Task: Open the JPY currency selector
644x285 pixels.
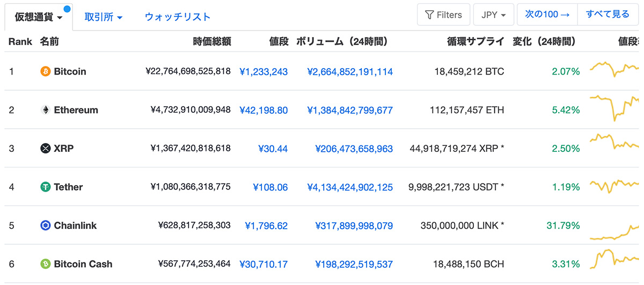Action: (494, 15)
